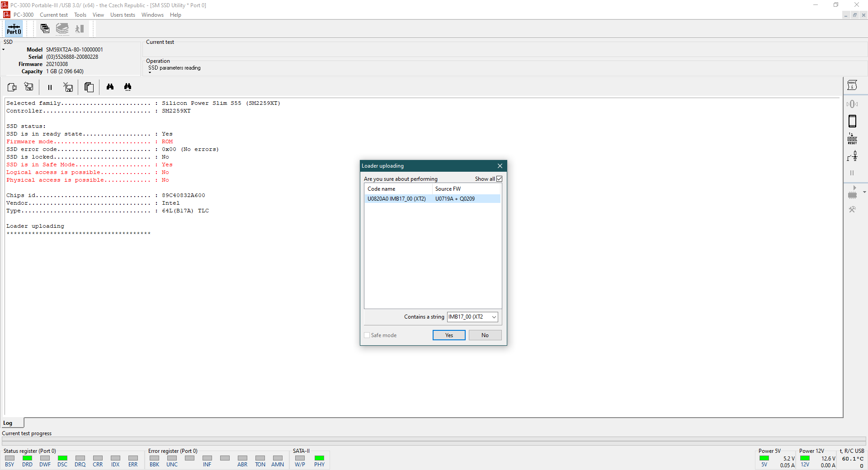Viewport: 868px width, 470px height.
Task: Click the pause icon in log toolbar
Action: click(x=50, y=87)
